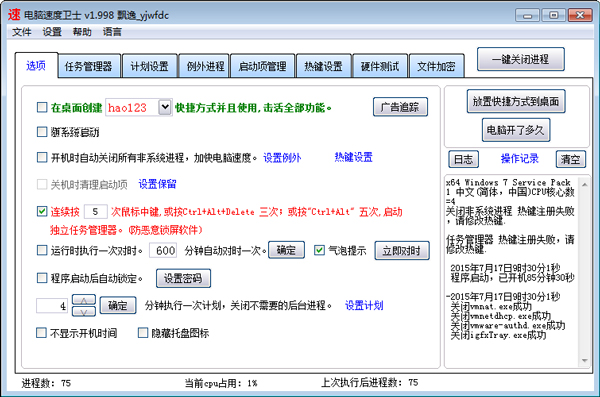Enable 程序启动后自动锁定 checkbox
This screenshot has width=600, height=397.
pyautogui.click(x=42, y=278)
